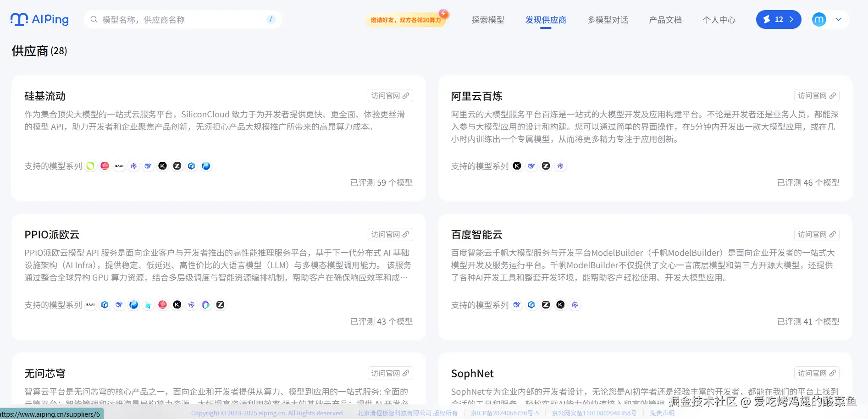Screen dimensions: 868x419
Task: Click the invite friends 20 算力 banner
Action: coord(406,20)
